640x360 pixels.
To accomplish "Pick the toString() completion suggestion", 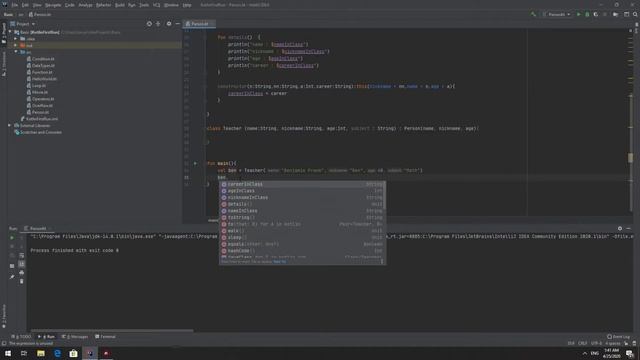I will click(302, 218).
